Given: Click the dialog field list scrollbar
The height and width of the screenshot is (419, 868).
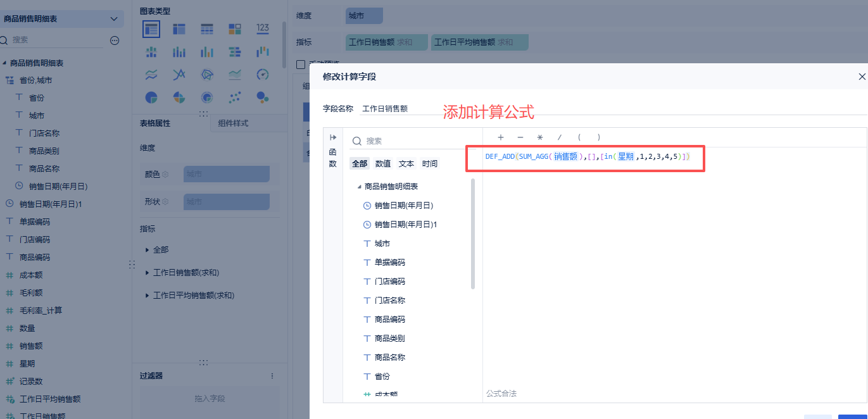Looking at the screenshot, I should click(x=473, y=234).
